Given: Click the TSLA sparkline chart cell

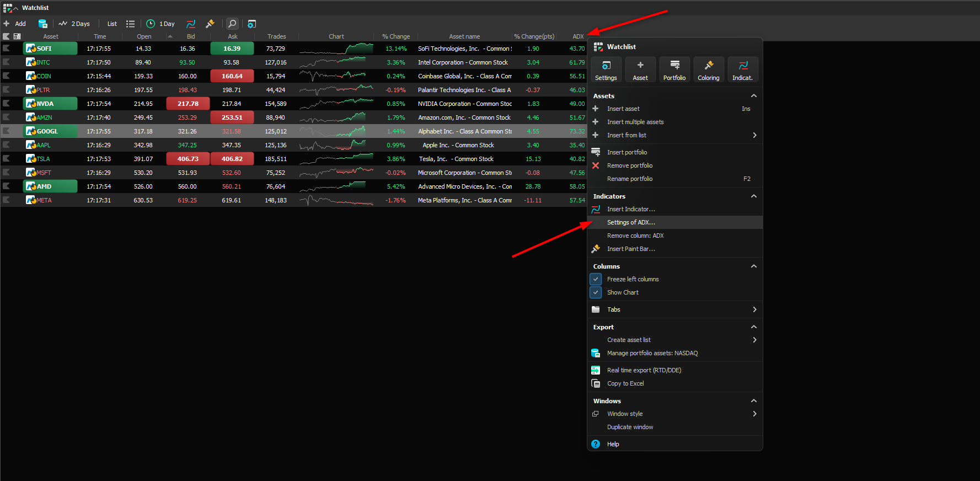Looking at the screenshot, I should coord(336,159).
